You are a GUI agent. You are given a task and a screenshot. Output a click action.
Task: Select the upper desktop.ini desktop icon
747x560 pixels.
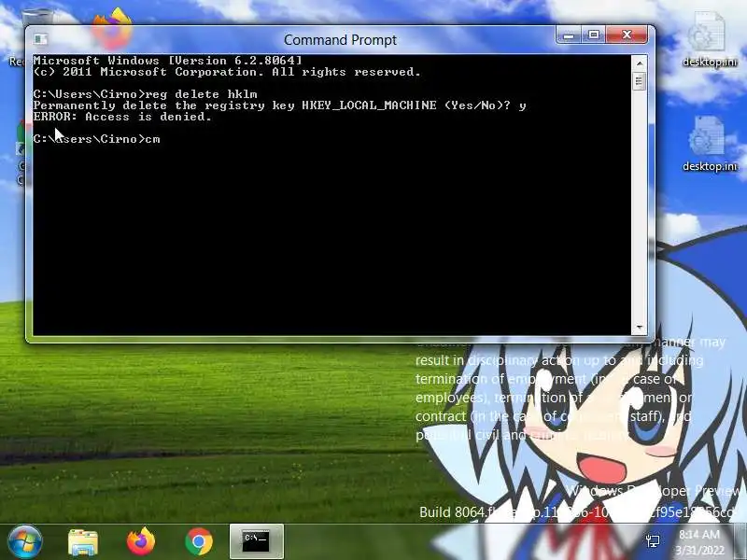(709, 40)
